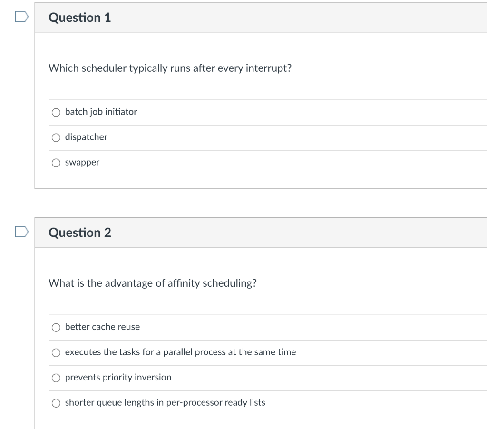Click the 'better cache reuse' answer label text

pos(102,327)
